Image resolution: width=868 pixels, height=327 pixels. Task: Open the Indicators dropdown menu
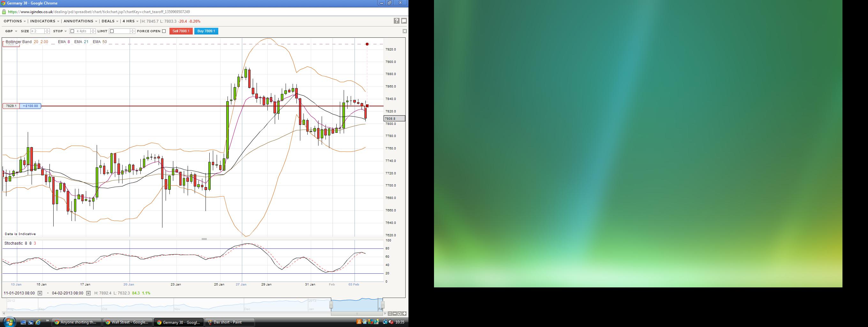tap(44, 21)
